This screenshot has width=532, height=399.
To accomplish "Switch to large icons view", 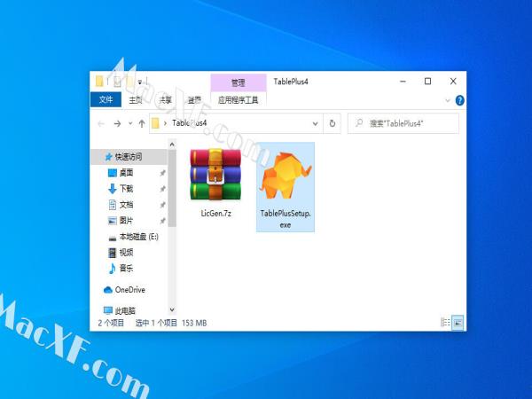I will (458, 323).
